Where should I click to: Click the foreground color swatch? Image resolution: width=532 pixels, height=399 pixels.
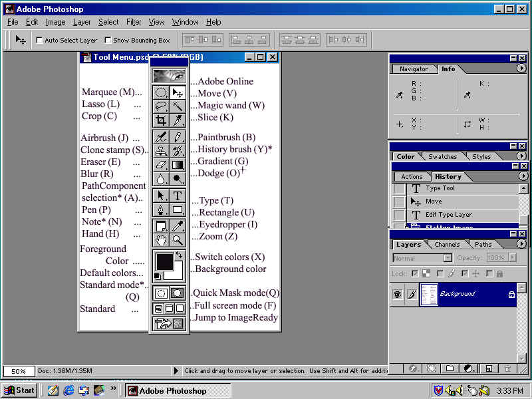tap(164, 261)
